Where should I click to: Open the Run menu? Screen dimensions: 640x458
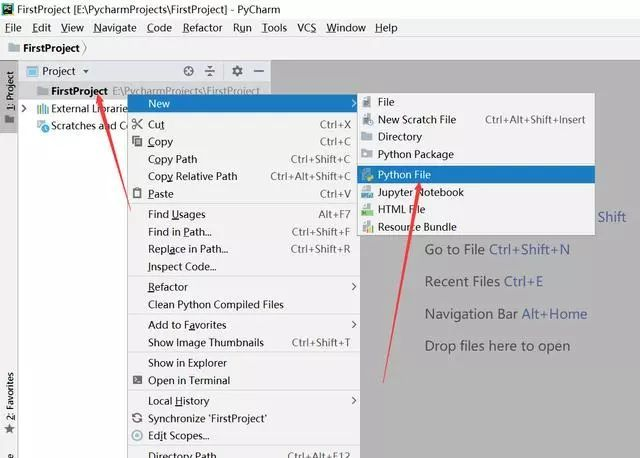point(242,28)
